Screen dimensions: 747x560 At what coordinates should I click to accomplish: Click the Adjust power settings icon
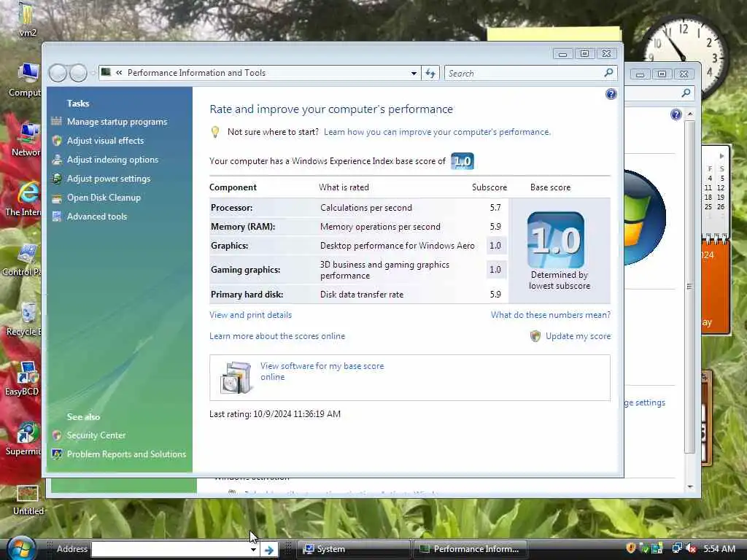click(57, 179)
